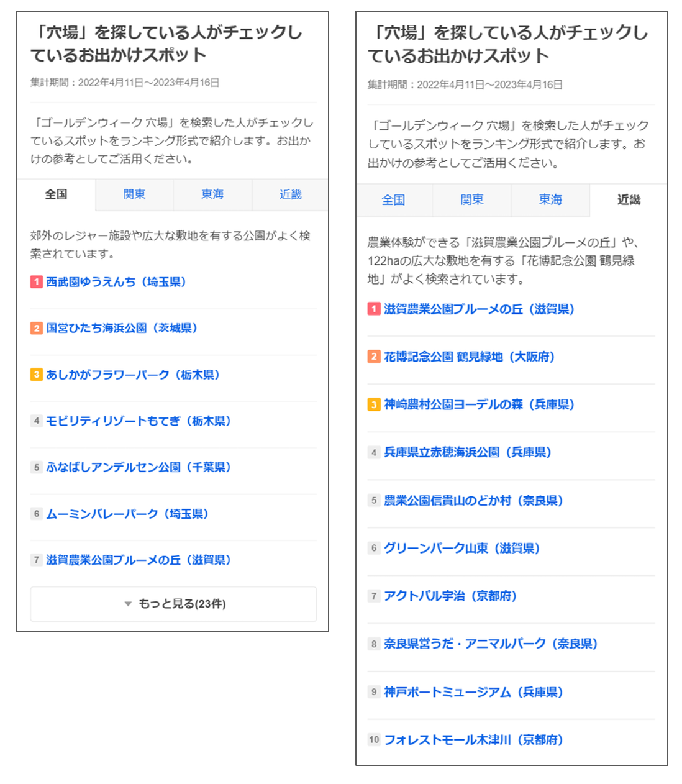Visit グリーンパーク山東（滋賀県） link
The image size is (682, 784).
[461, 548]
